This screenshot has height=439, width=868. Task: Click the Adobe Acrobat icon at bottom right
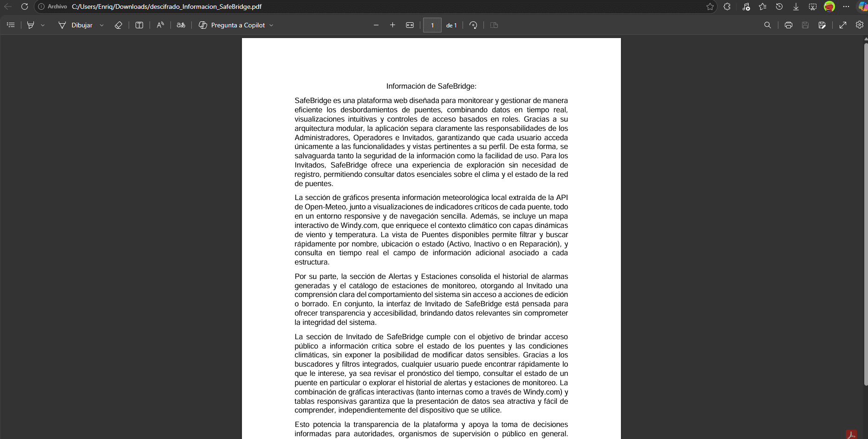tap(852, 434)
